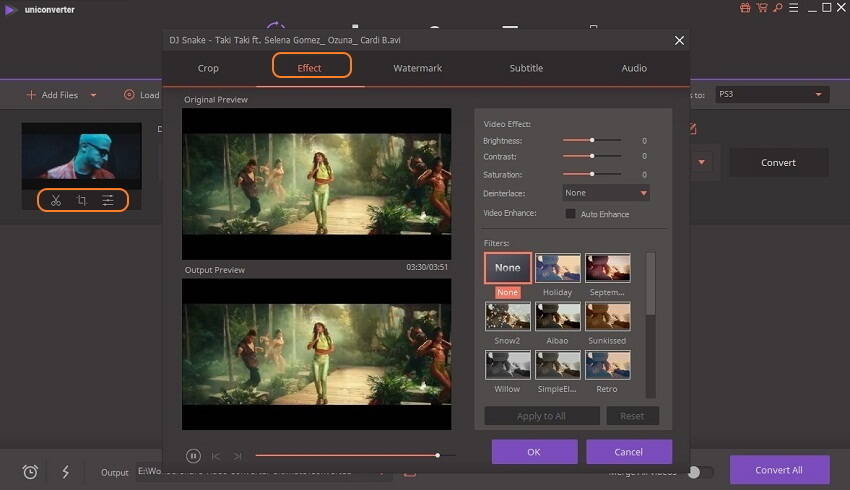
Task: Click the Convert button
Action: tap(778, 163)
